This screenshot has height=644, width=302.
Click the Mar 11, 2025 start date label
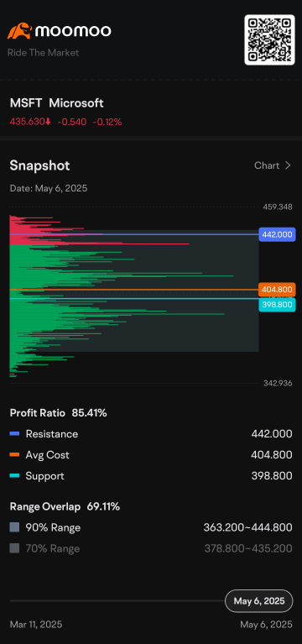(36, 625)
